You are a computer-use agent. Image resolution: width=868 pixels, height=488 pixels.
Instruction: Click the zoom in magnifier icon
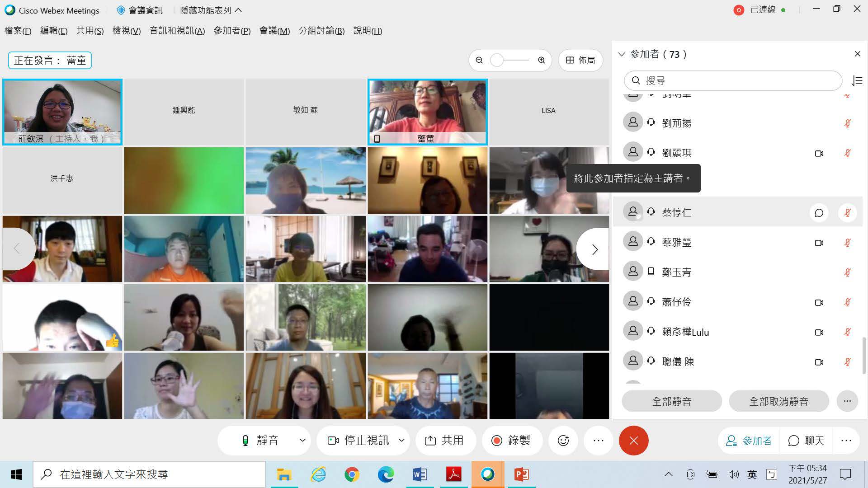(x=541, y=60)
